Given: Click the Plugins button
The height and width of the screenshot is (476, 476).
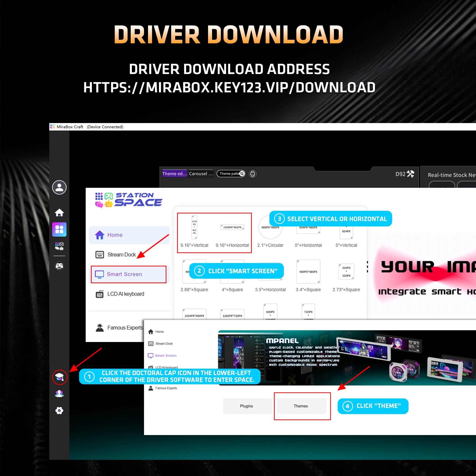Looking at the screenshot, I should pos(247,406).
